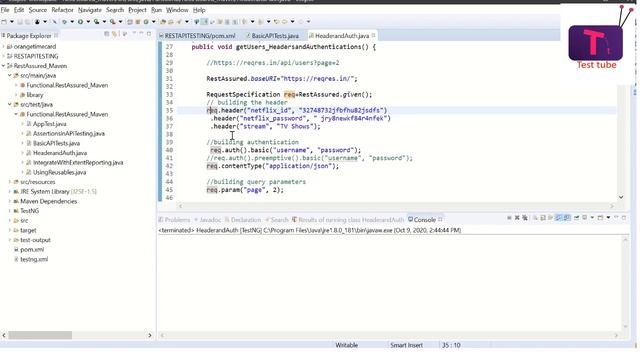
Task: Click the Save All toolbar icon
Action: [x=27, y=22]
